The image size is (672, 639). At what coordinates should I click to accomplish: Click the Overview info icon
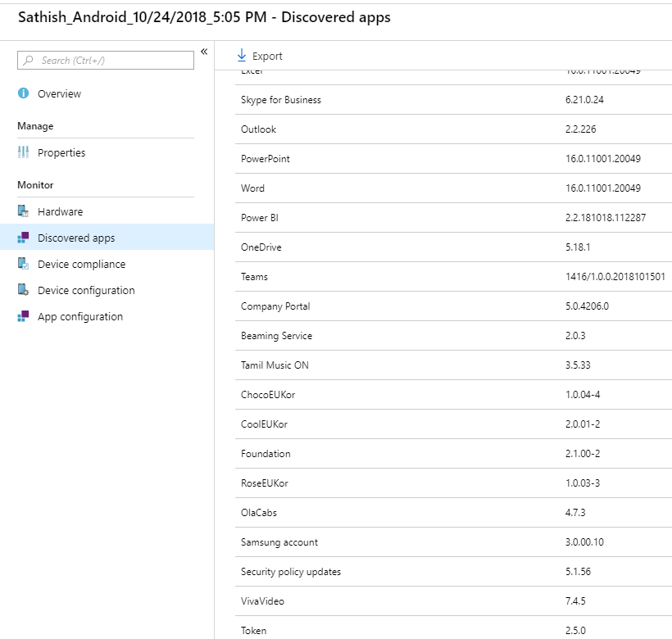[x=23, y=93]
